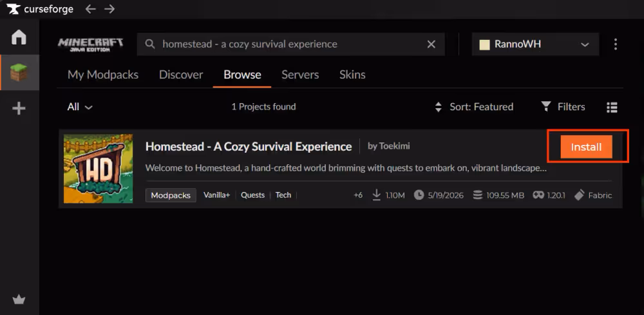Open Filters panel
644x315 pixels.
pyautogui.click(x=563, y=107)
